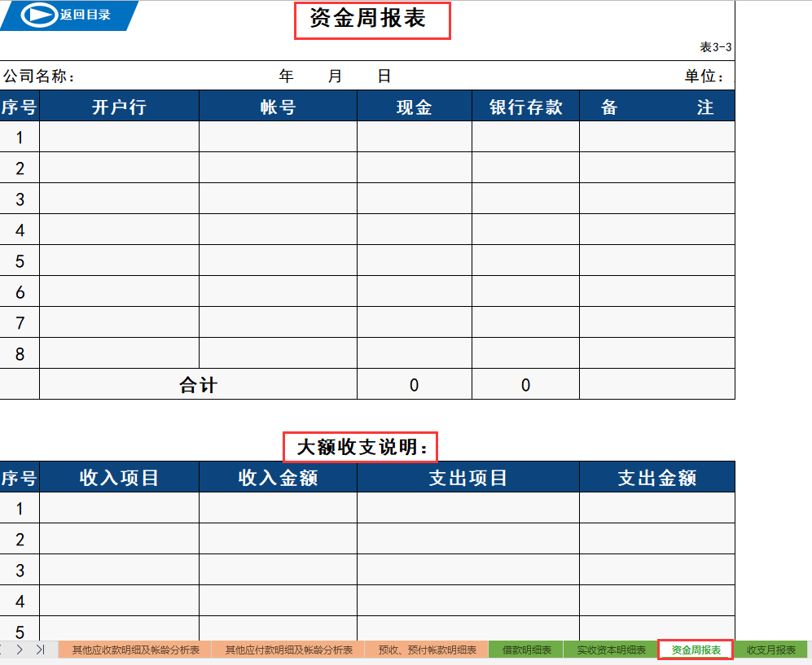Select the 支出金额 cell in row 1

tap(656, 507)
